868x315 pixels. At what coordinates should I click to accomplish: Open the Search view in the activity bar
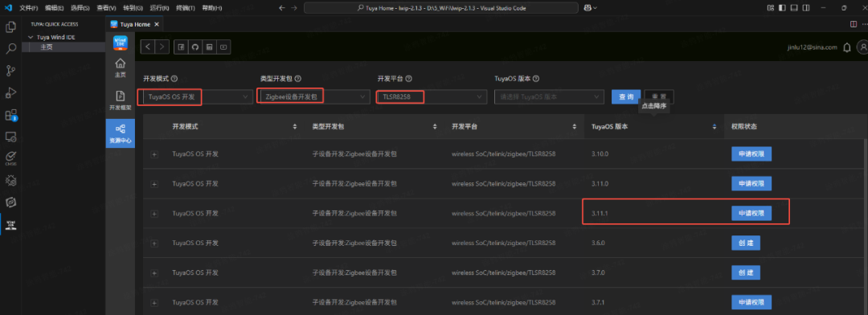tap(10, 49)
